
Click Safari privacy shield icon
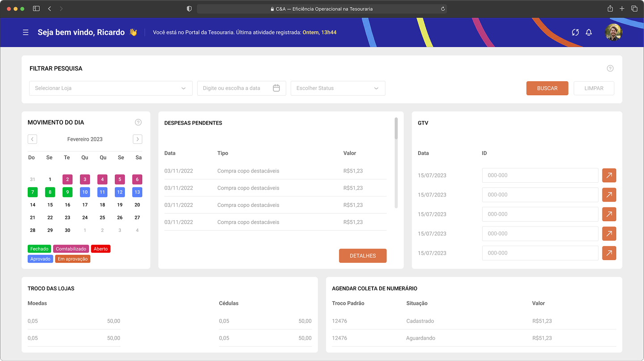coord(189,8)
